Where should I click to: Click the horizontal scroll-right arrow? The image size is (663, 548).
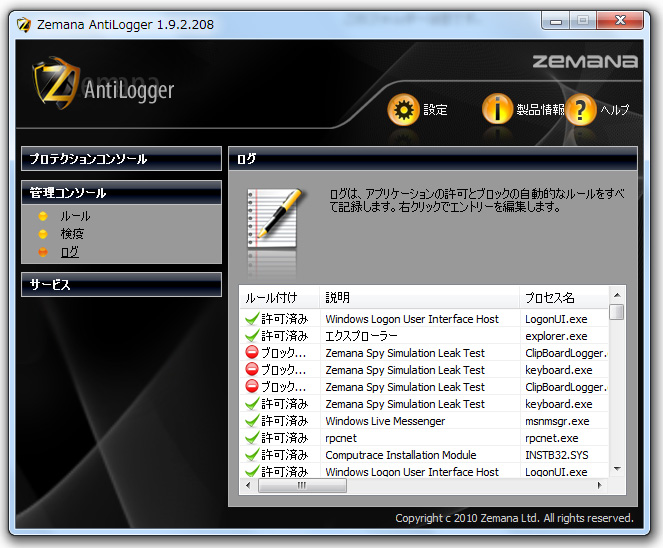click(x=600, y=485)
